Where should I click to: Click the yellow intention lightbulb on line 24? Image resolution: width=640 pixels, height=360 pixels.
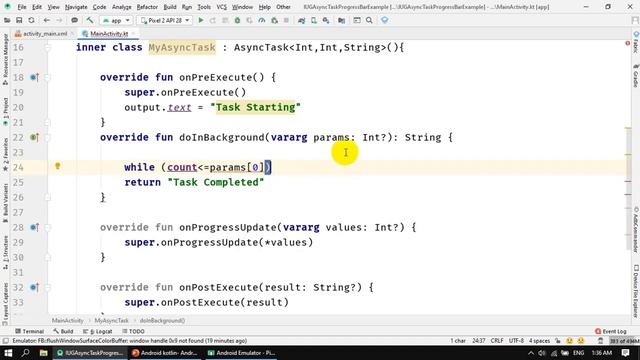point(58,166)
